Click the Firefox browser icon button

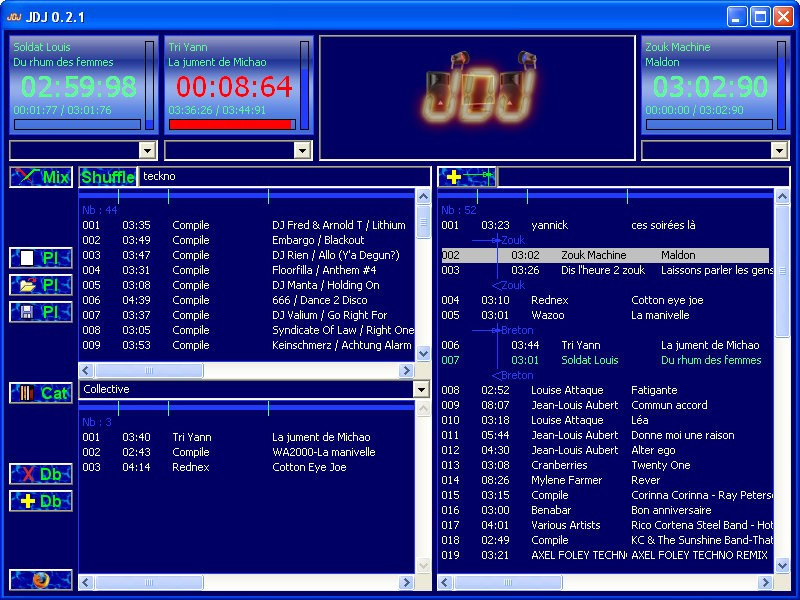tap(41, 580)
